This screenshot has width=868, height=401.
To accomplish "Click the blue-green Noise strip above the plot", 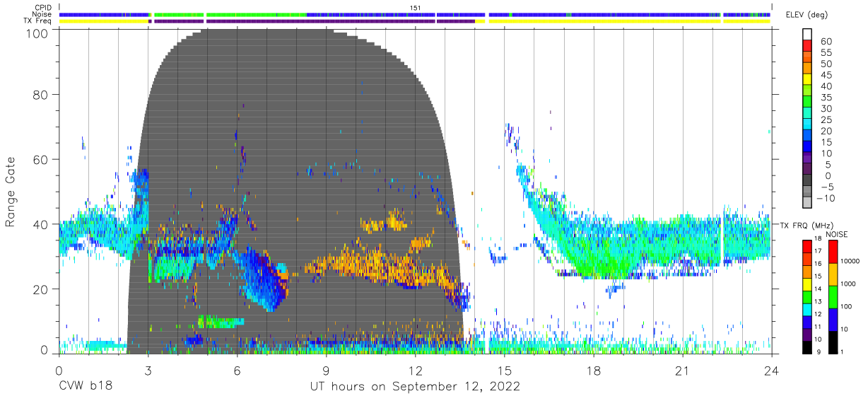I will [x=415, y=14].
